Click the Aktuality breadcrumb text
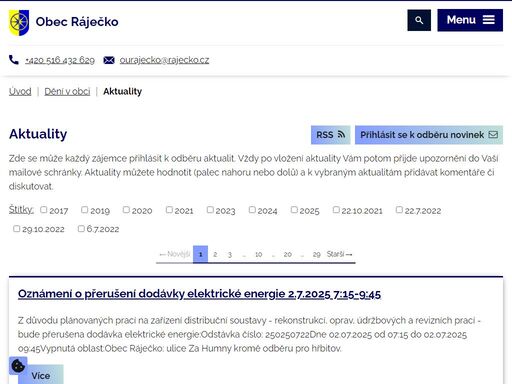The height and width of the screenshot is (384, 512). point(123,91)
